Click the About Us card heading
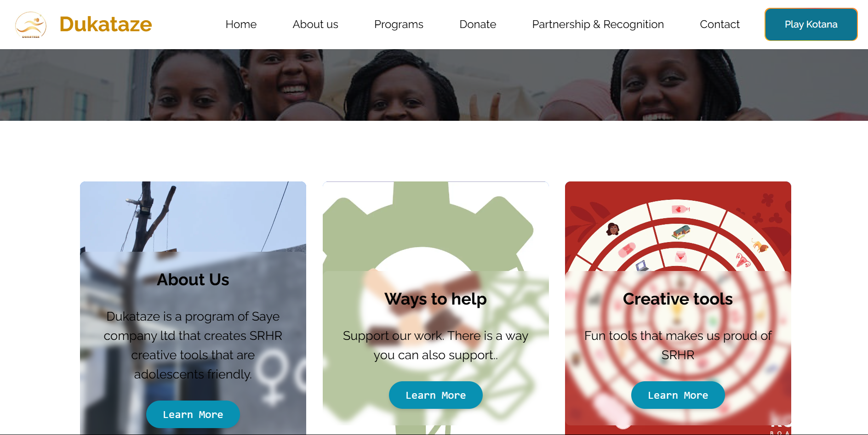The width and height of the screenshot is (868, 435). click(x=193, y=279)
